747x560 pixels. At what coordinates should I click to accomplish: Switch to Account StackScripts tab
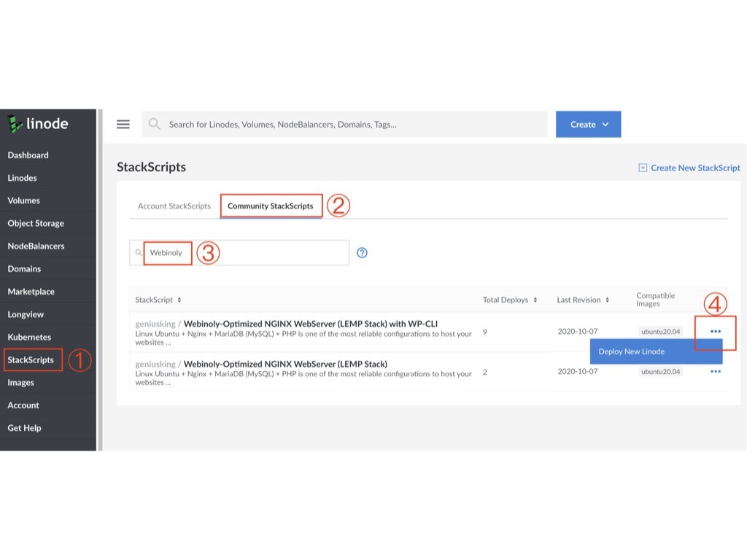pyautogui.click(x=174, y=206)
